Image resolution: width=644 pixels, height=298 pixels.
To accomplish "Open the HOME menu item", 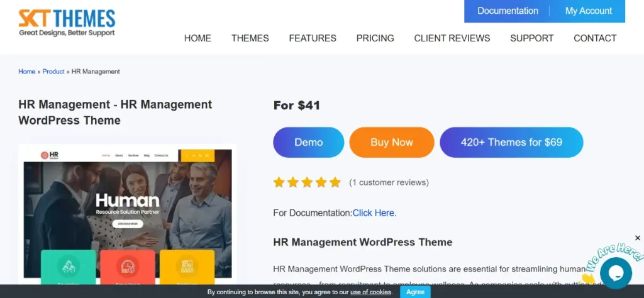I will (197, 38).
